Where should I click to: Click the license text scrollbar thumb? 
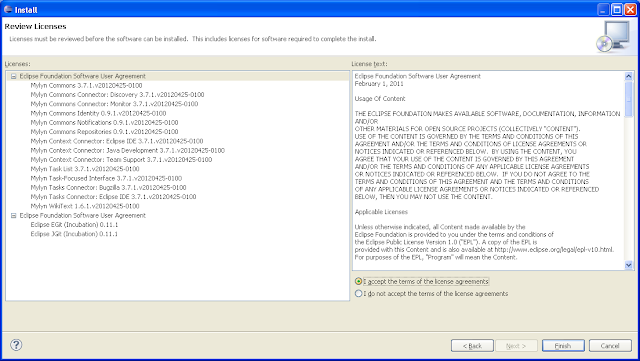(x=629, y=98)
